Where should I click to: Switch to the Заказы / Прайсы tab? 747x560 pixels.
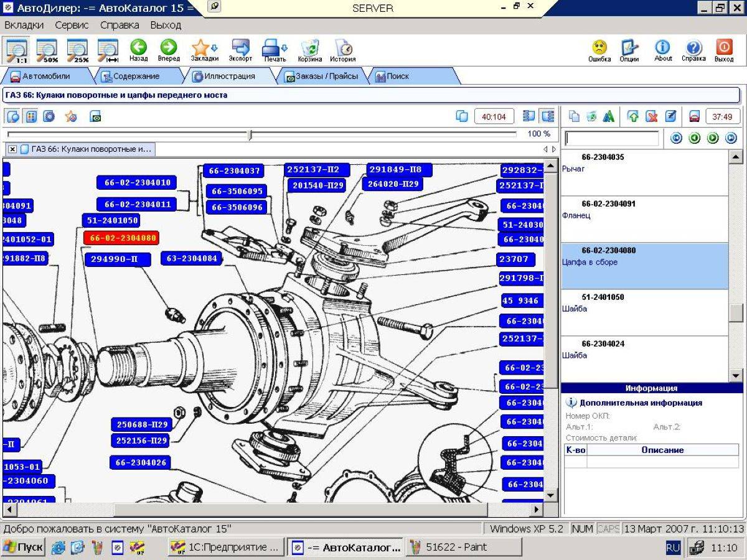click(322, 77)
